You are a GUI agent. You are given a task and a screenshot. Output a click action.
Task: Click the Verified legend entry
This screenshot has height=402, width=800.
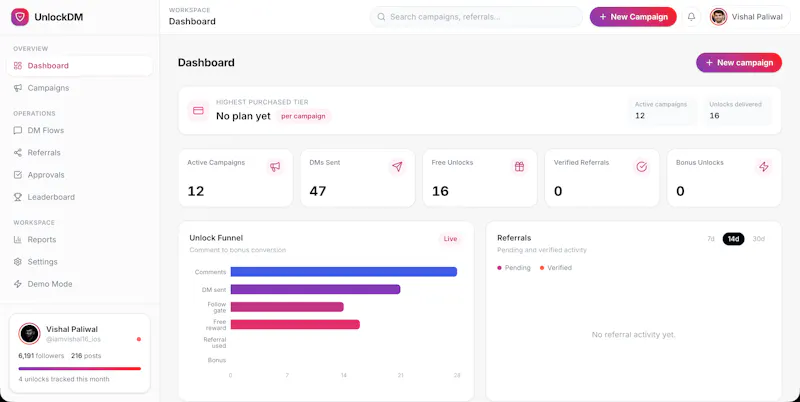556,268
